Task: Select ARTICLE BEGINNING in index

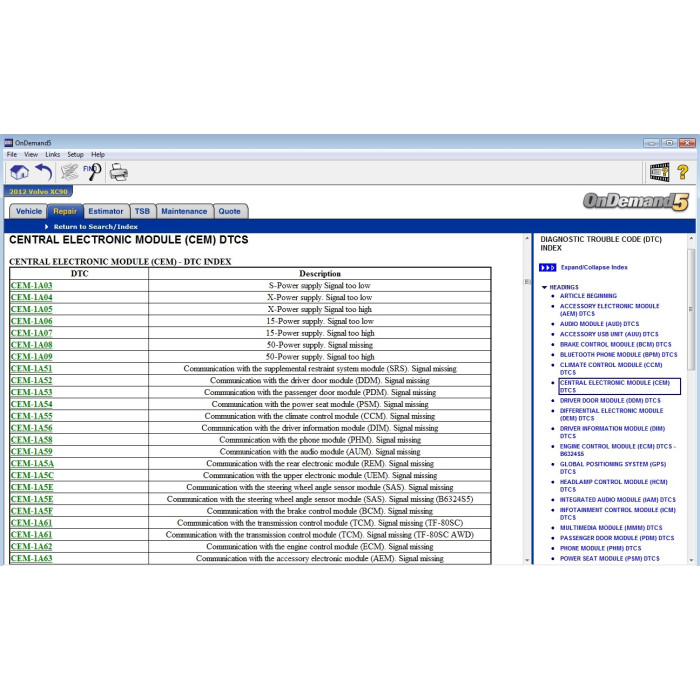Action: (x=588, y=296)
